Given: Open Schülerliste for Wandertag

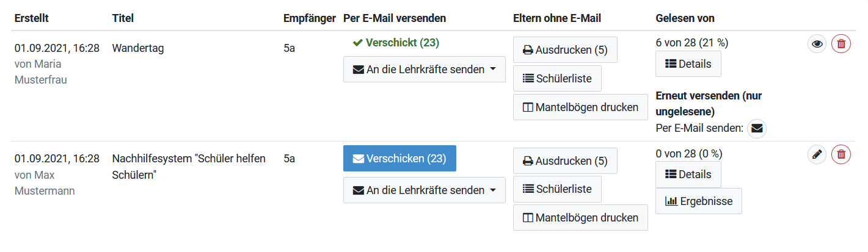Looking at the screenshot, I should pyautogui.click(x=557, y=78).
